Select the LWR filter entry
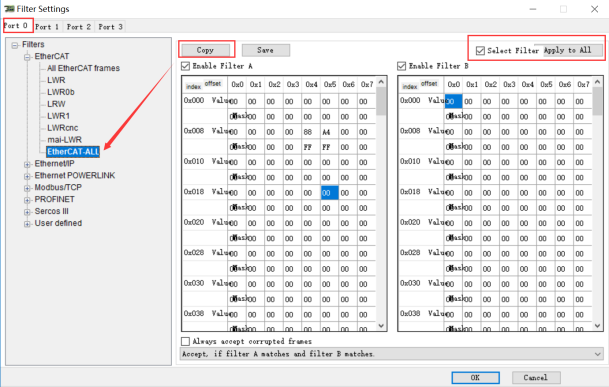Image resolution: width=609 pixels, height=387 pixels. pos(56,80)
